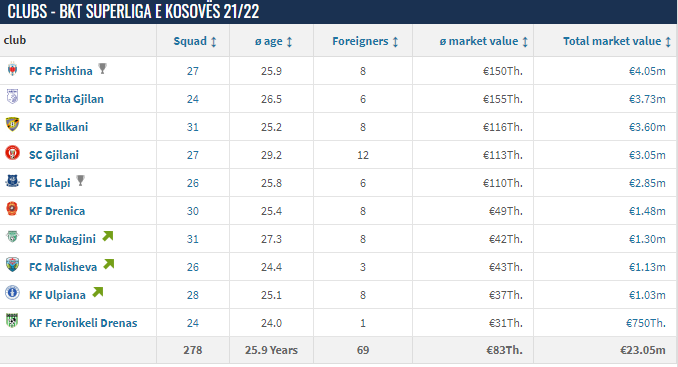The image size is (678, 367).
Task: Open the KF Dukagjini club page
Action: click(x=62, y=239)
